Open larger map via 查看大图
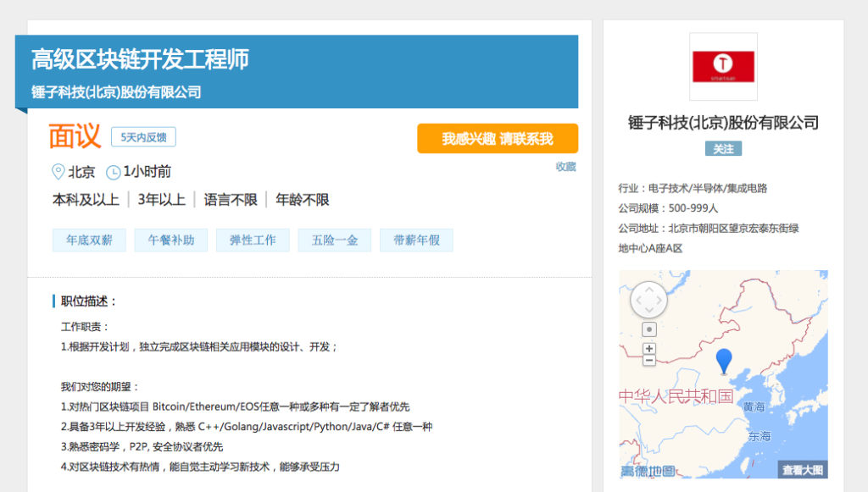The image size is (868, 492). pos(802,470)
